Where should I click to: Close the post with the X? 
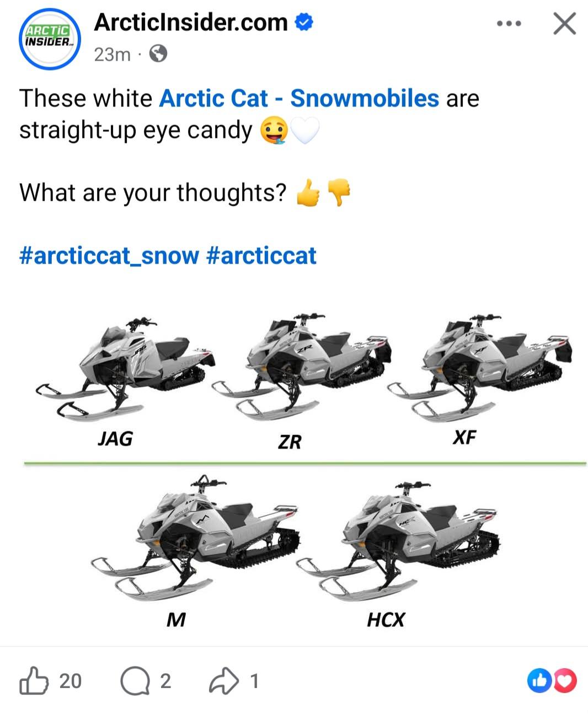tap(564, 24)
